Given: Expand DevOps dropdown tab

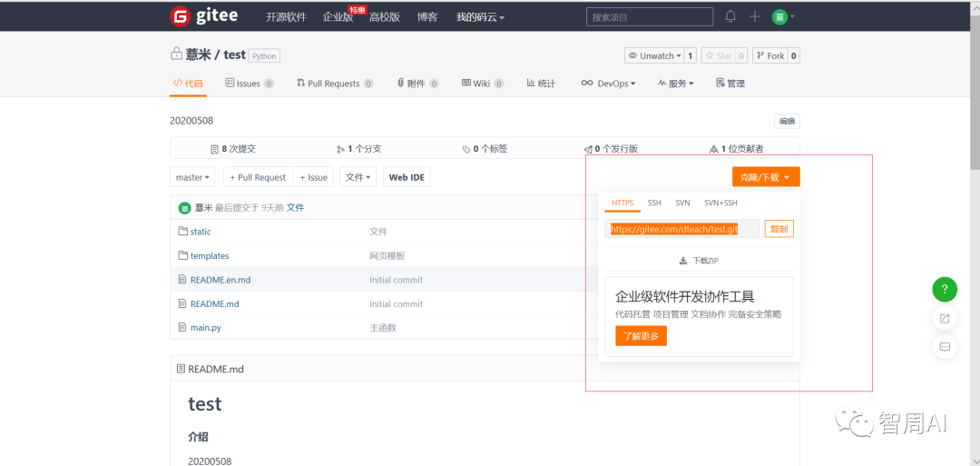Looking at the screenshot, I should pyautogui.click(x=608, y=84).
